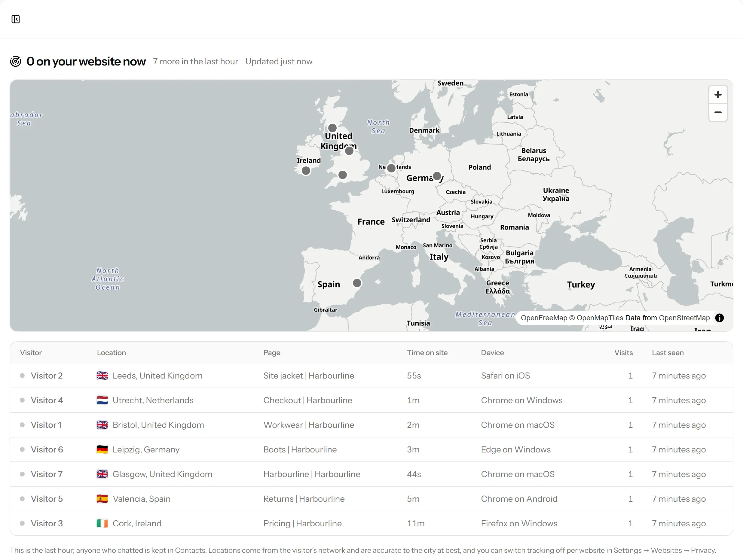Click the status dot next to Visitor 2
The width and height of the screenshot is (743, 560).
tap(22, 376)
